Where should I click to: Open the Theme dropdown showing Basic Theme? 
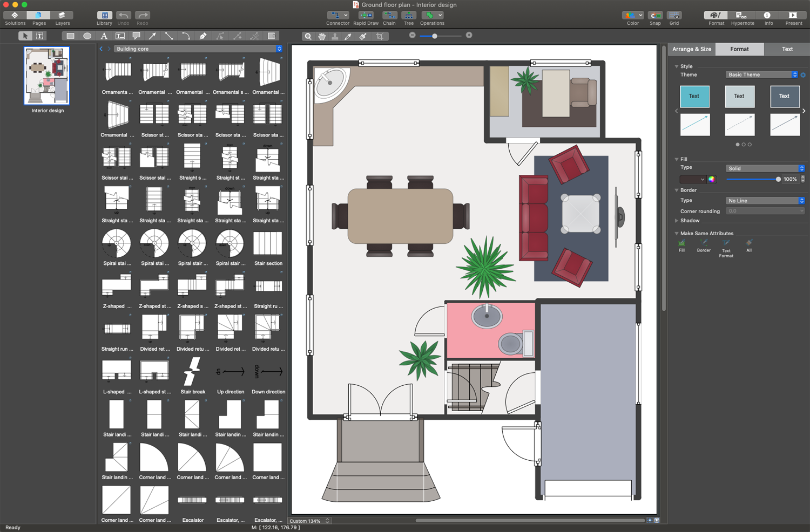click(761, 74)
